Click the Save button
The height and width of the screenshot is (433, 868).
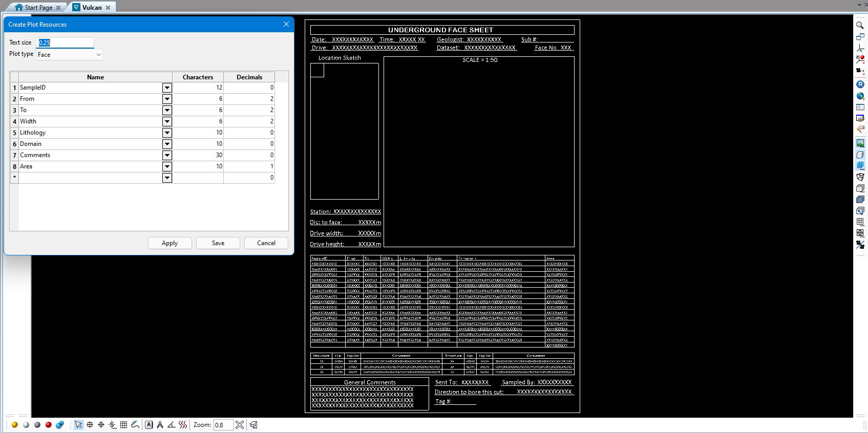[x=218, y=243]
